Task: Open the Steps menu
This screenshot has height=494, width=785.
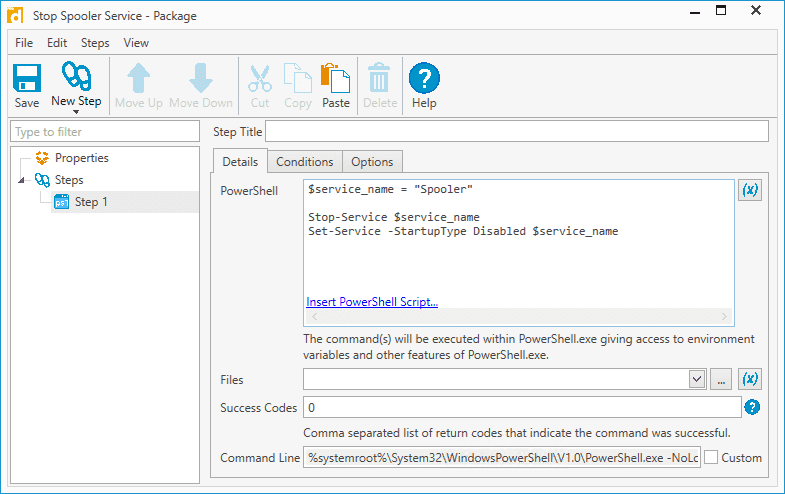Action: [95, 43]
